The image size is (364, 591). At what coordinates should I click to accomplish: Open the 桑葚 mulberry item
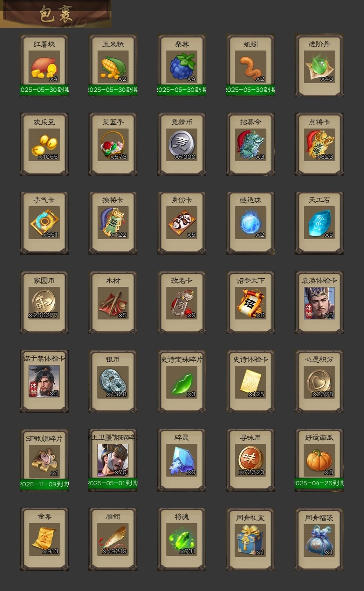tap(182, 65)
